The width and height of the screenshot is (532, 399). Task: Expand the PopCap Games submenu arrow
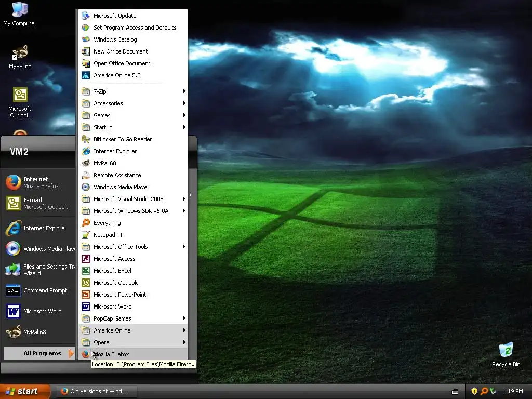184,318
